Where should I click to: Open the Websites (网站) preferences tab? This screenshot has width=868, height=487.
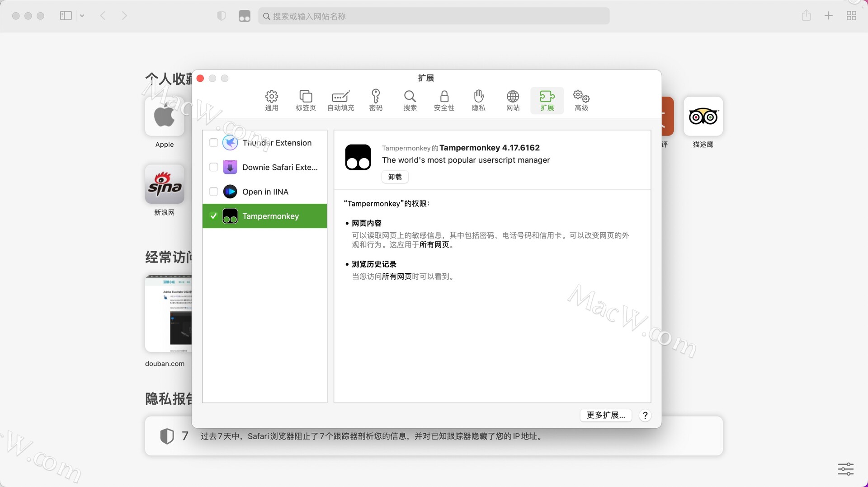pos(513,100)
